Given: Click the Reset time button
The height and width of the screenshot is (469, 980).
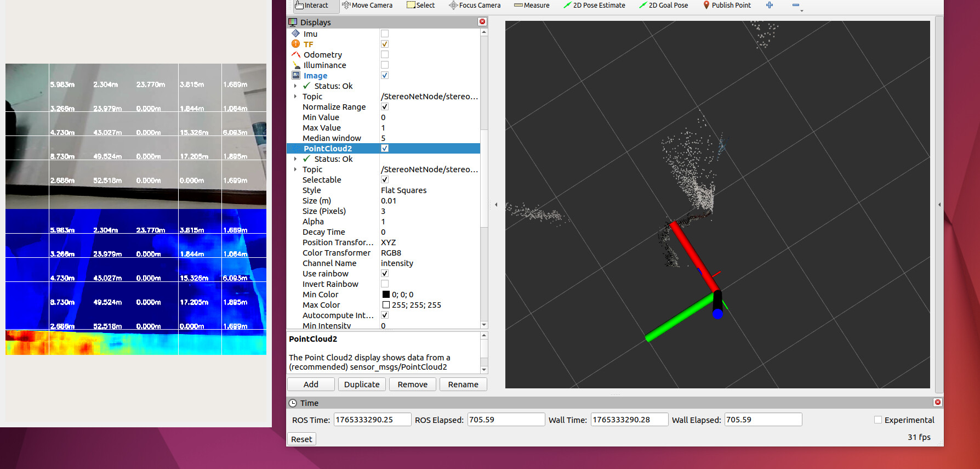Looking at the screenshot, I should tap(301, 439).
